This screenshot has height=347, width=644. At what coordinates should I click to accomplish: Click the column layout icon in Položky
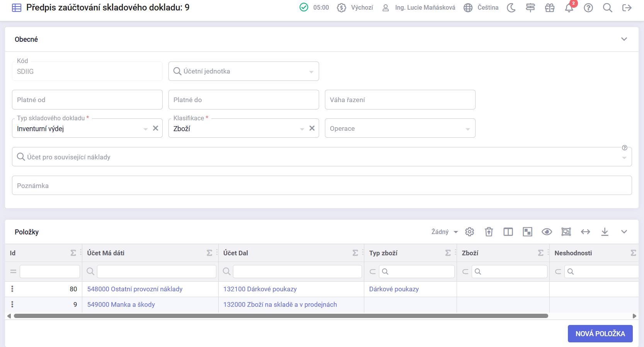(508, 232)
